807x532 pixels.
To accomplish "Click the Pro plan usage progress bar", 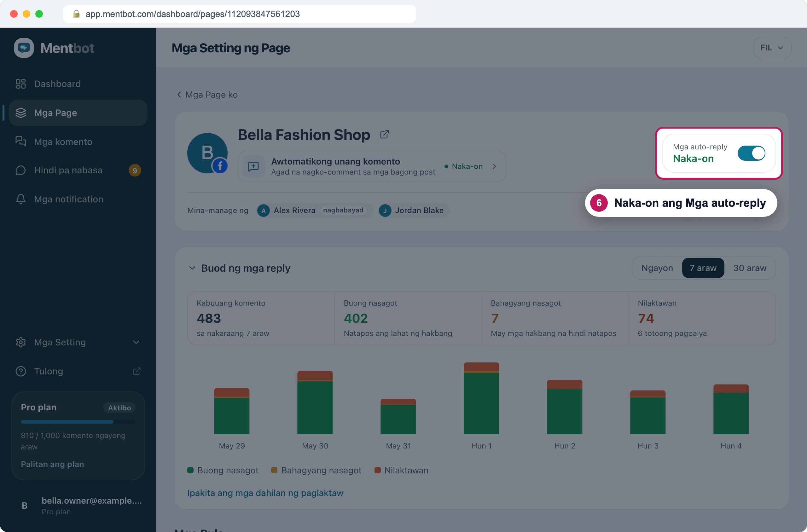I will click(78, 422).
